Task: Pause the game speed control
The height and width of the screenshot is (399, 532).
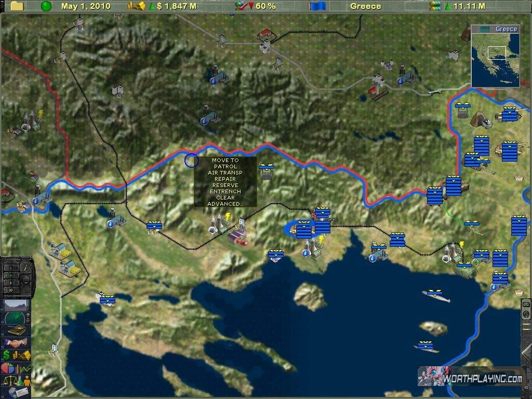Action: tap(9, 269)
